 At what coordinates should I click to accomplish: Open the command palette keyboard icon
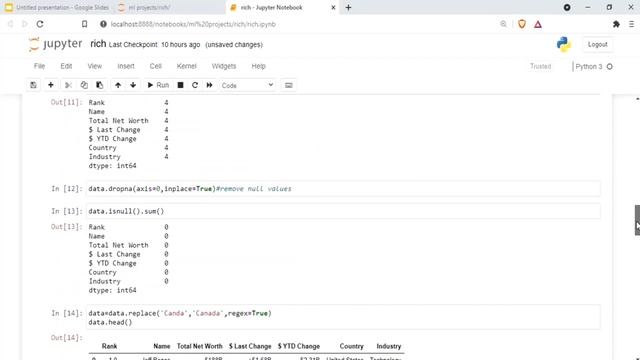[x=289, y=85]
